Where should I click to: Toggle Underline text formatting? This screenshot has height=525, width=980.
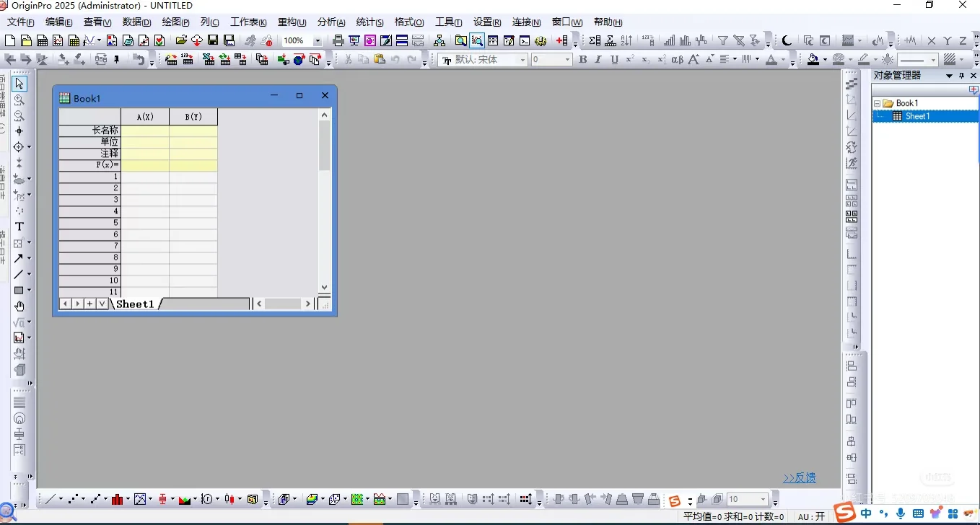click(614, 60)
